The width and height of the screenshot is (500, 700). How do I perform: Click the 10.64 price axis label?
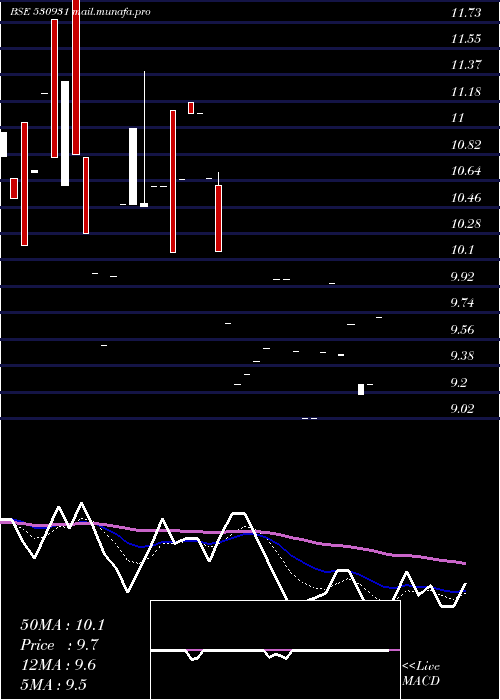[x=466, y=171]
